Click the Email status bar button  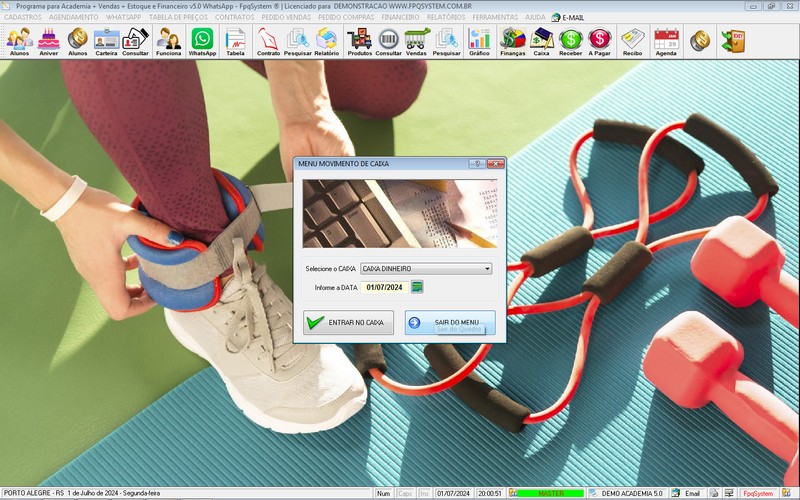coord(687,493)
